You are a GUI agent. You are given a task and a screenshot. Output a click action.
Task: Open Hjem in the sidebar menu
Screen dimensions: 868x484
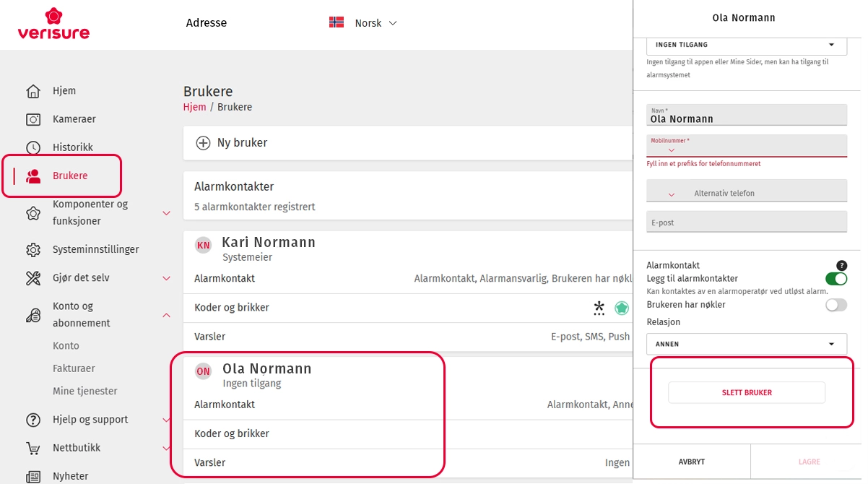click(64, 91)
